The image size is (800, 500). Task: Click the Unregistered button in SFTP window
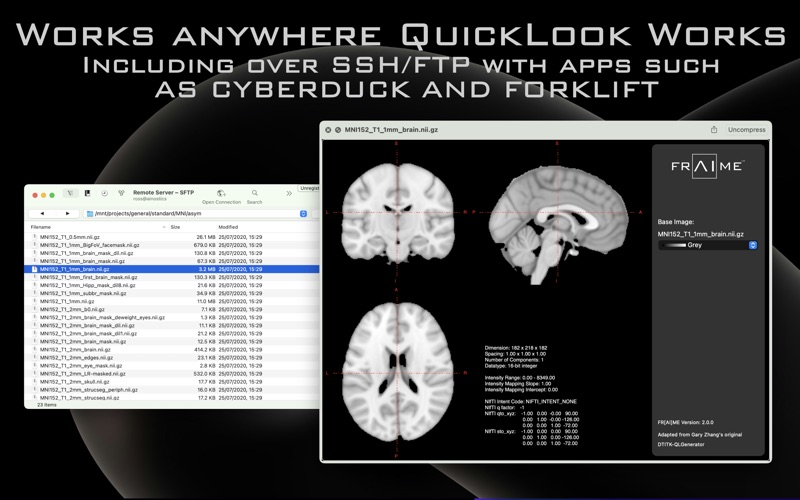click(309, 188)
